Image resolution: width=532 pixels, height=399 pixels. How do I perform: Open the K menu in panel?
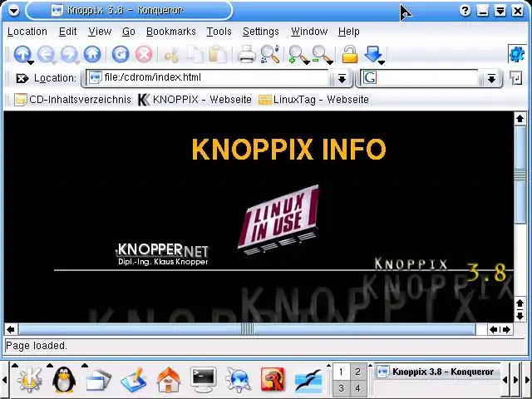click(30, 380)
